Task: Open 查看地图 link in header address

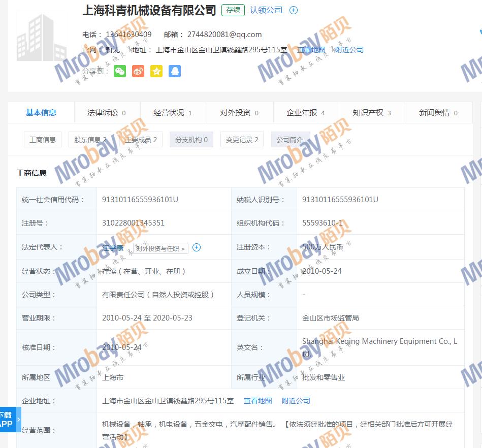Action: [x=311, y=50]
